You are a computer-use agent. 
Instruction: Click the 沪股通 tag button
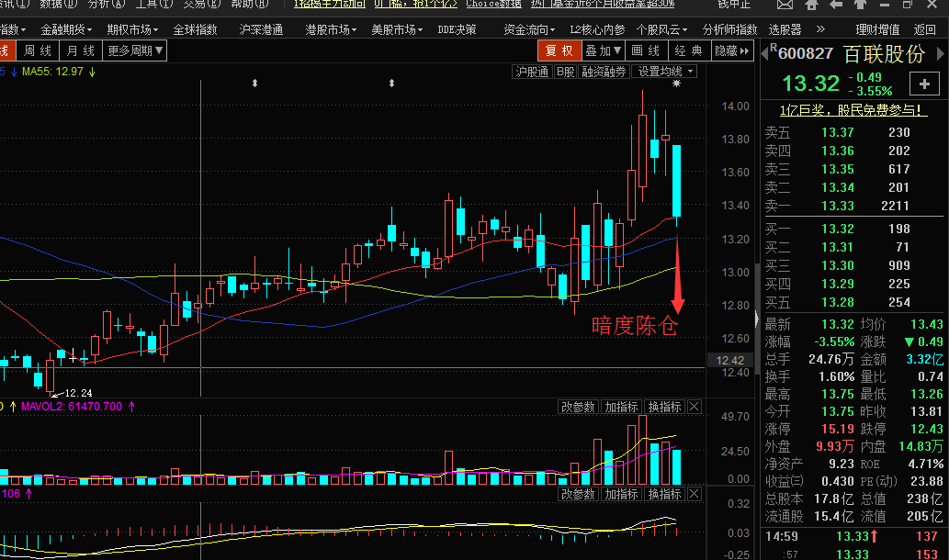[532, 72]
